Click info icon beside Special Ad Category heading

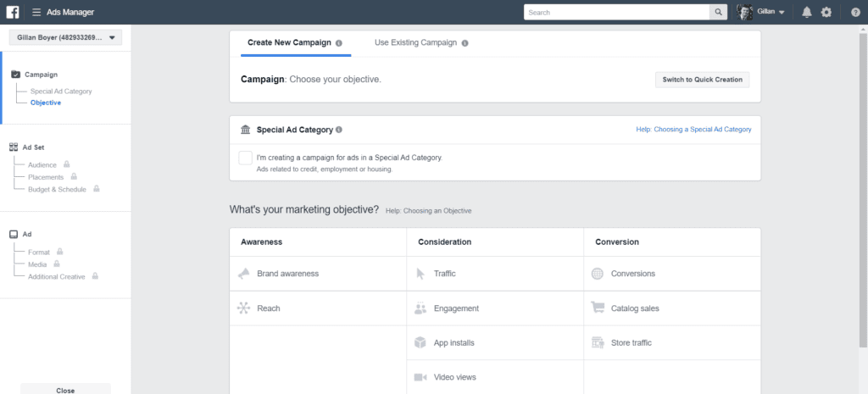339,130
